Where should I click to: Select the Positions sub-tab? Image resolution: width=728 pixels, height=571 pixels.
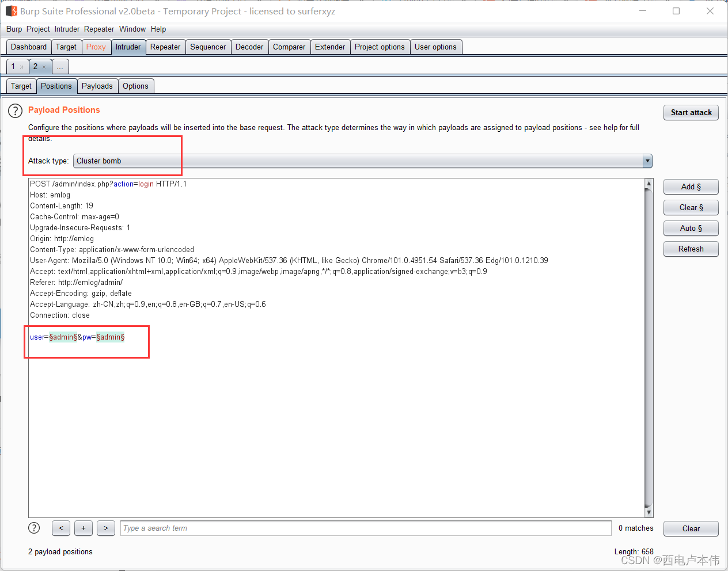[56, 86]
